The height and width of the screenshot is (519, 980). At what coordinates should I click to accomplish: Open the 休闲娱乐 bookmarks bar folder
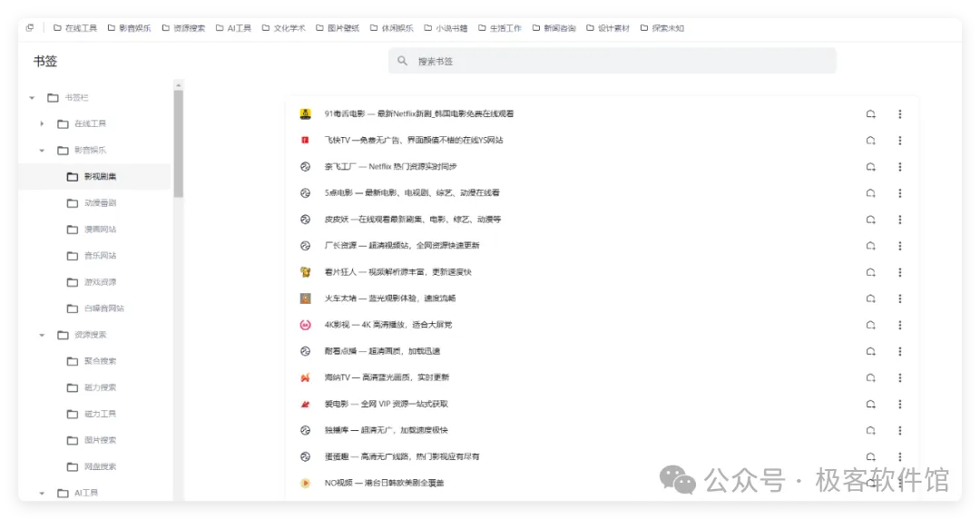pos(392,28)
